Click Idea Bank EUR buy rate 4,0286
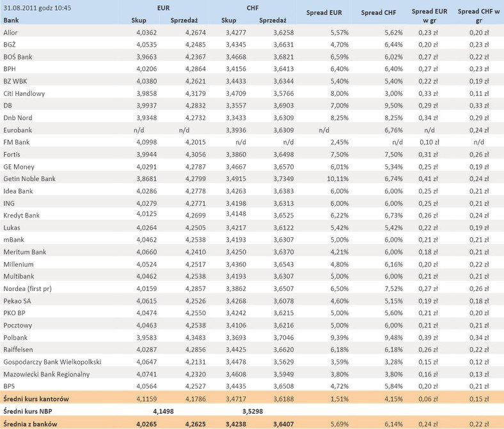This screenshot has width=504, height=429. (146, 191)
